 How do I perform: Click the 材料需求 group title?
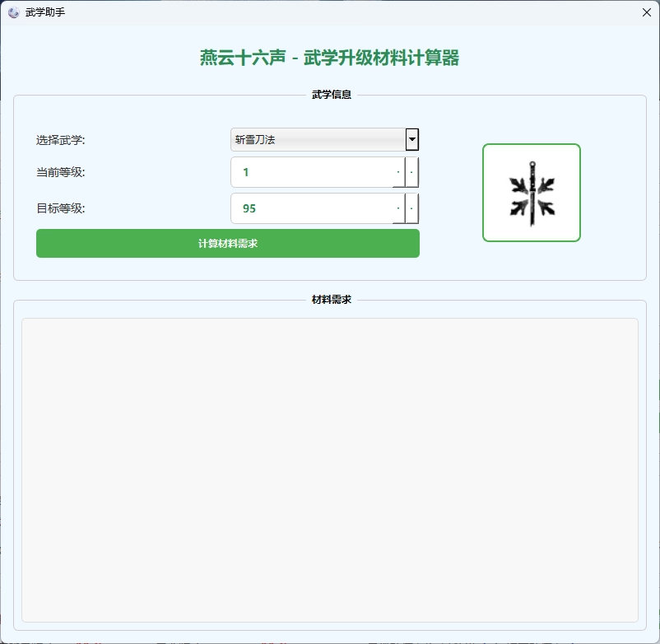point(332,300)
